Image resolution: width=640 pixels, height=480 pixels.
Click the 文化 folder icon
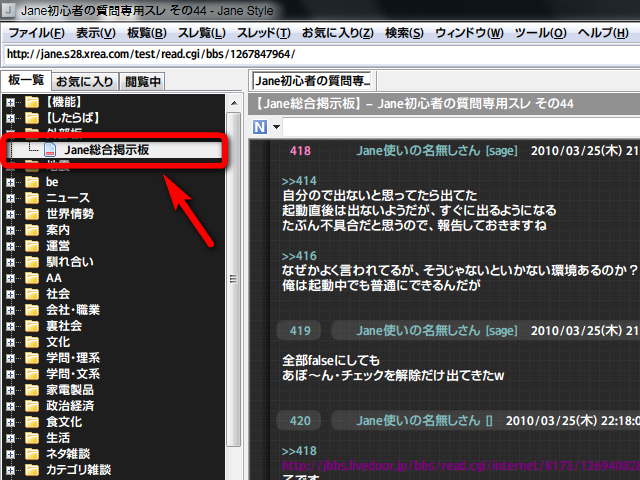click(x=32, y=342)
